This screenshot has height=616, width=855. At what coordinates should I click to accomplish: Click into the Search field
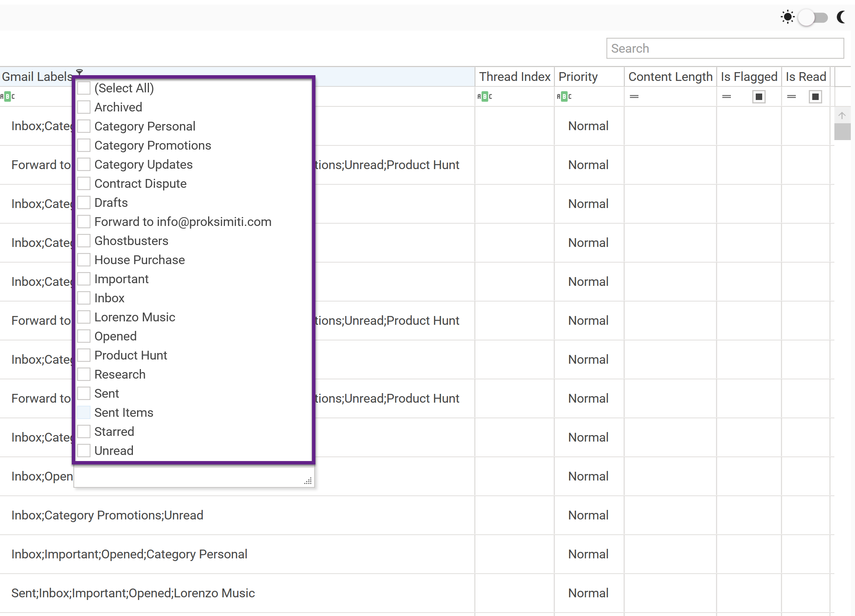click(x=724, y=48)
